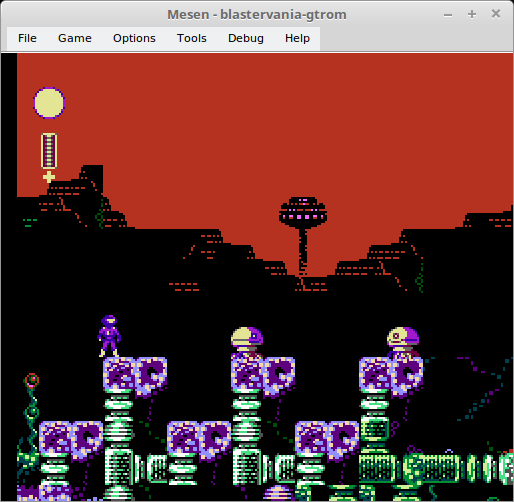Click the vertical health energy bar
This screenshot has width=514, height=502.
click(49, 151)
